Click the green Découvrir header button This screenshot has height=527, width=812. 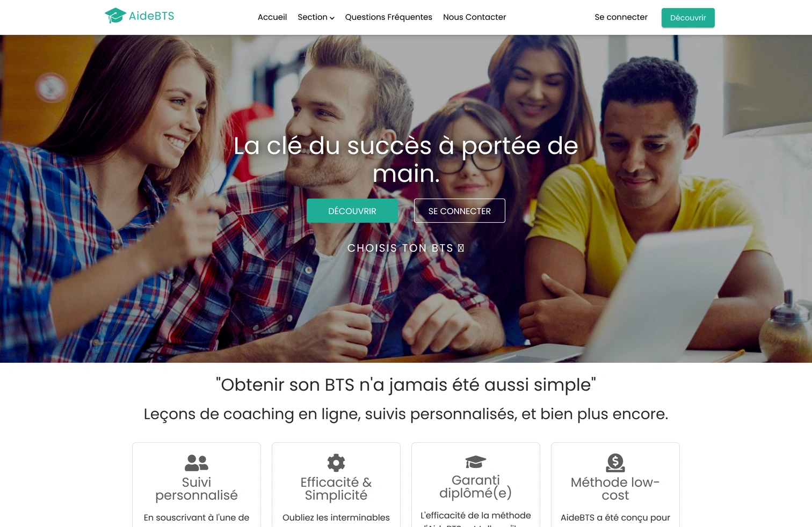[x=688, y=18]
